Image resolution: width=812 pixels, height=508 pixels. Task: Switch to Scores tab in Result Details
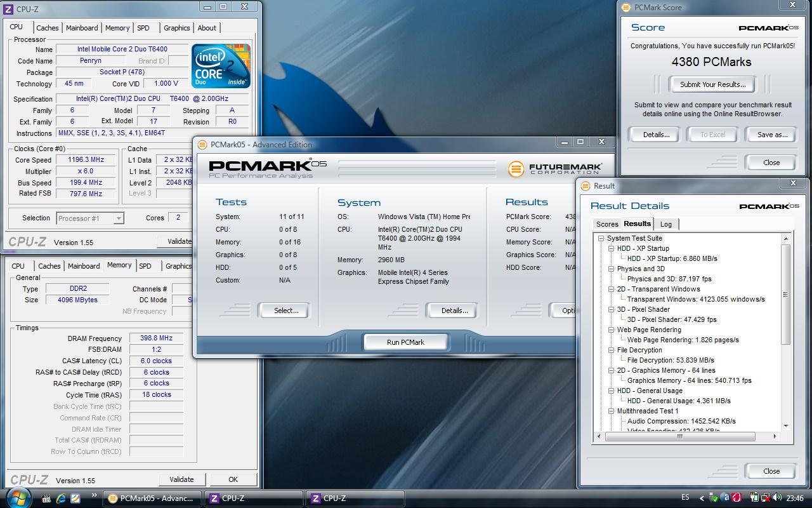606,224
